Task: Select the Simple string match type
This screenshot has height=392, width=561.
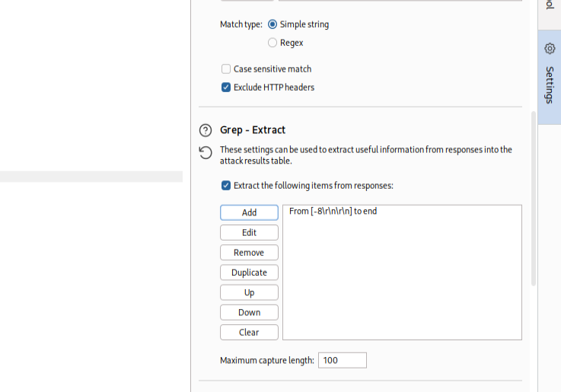Action: 273,24
